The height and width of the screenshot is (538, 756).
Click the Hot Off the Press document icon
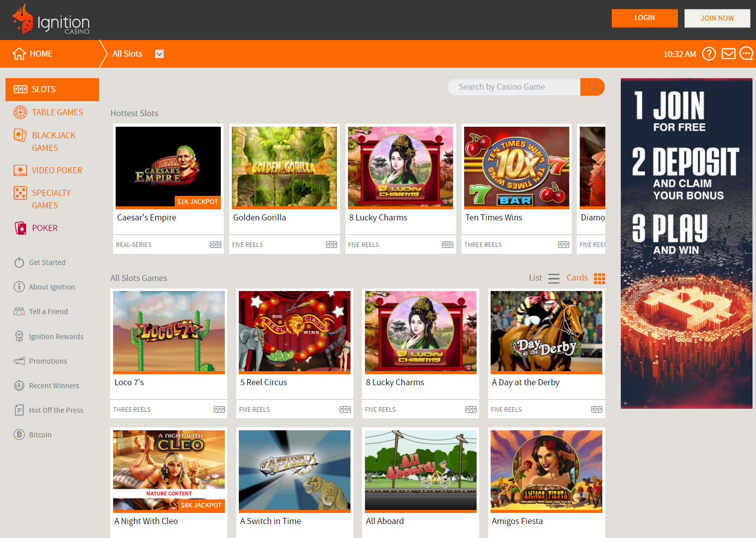[x=19, y=410]
